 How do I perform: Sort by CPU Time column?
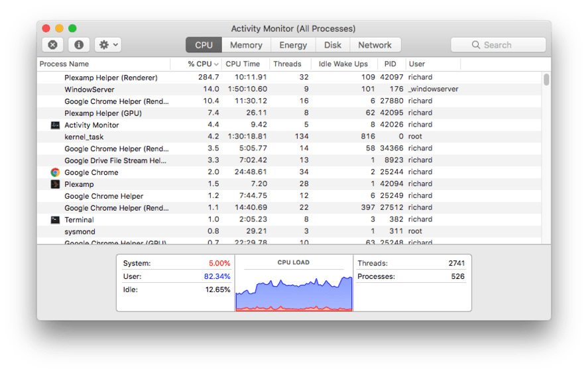pos(246,64)
